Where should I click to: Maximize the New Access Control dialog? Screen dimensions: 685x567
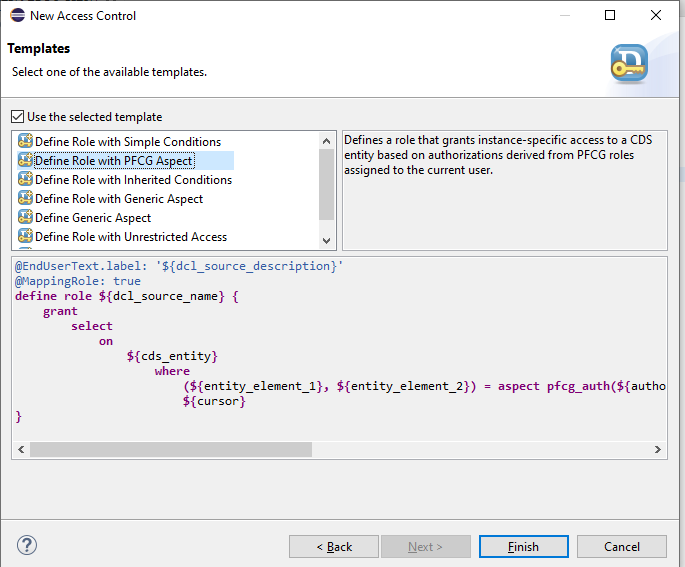pyautogui.click(x=610, y=15)
